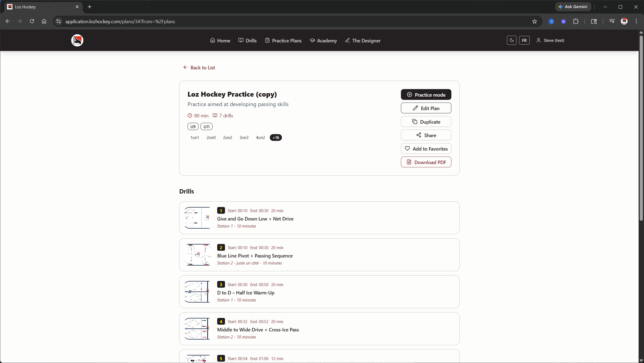The image size is (644, 363).
Task: Share the practice plan
Action: pos(426,135)
